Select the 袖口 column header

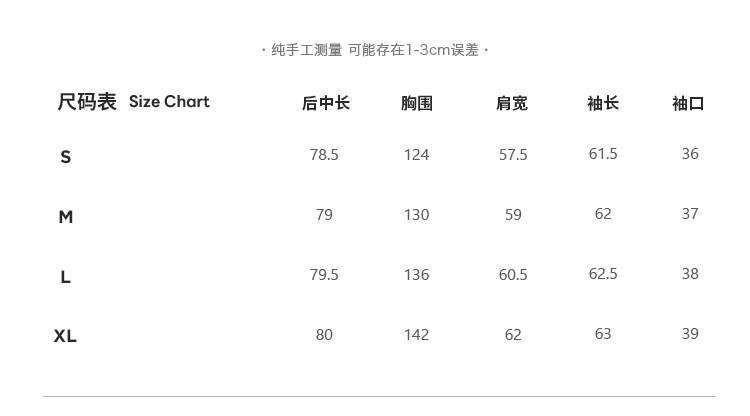(688, 103)
